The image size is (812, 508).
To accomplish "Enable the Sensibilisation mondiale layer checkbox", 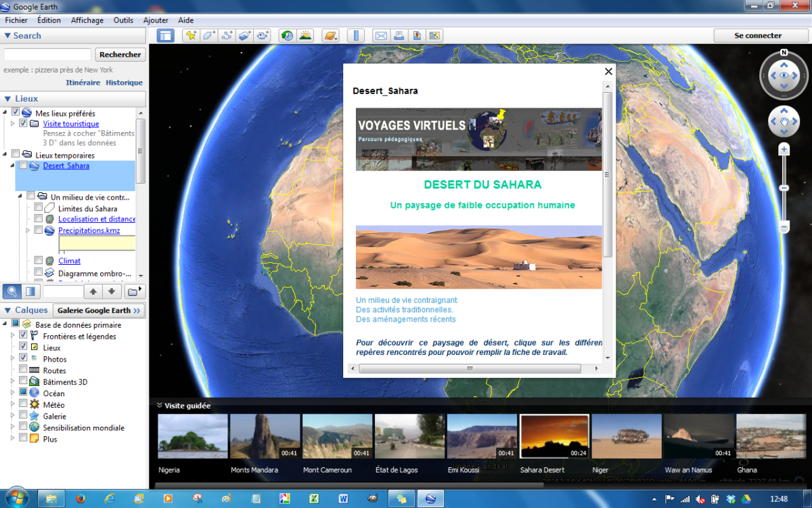I will click(23, 427).
